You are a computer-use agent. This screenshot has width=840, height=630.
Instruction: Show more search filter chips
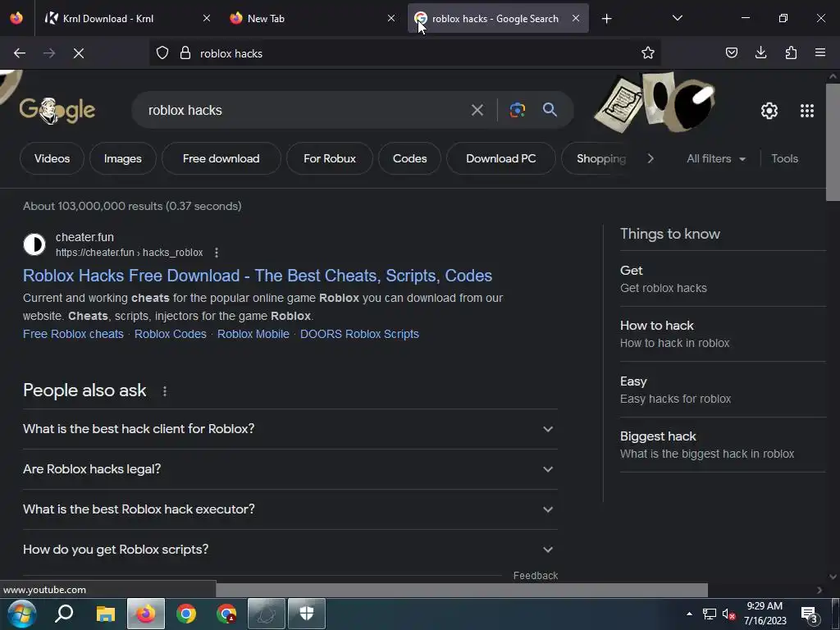[651, 158]
